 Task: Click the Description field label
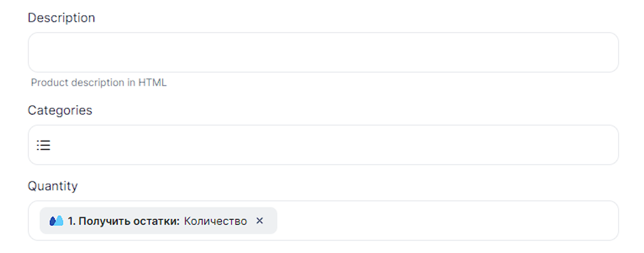point(61,18)
